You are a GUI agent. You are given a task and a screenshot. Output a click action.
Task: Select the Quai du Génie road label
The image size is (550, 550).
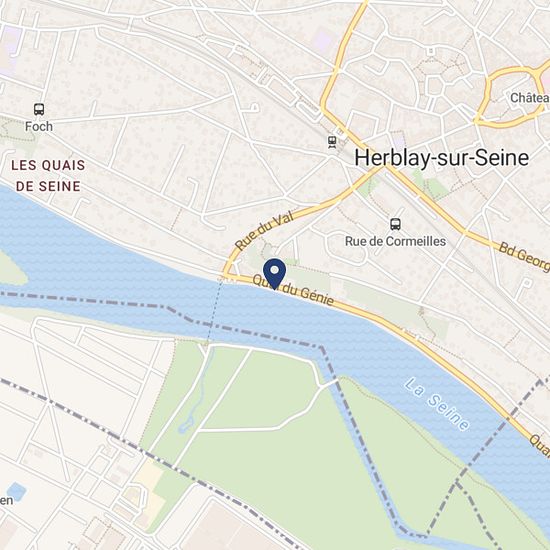click(x=293, y=290)
